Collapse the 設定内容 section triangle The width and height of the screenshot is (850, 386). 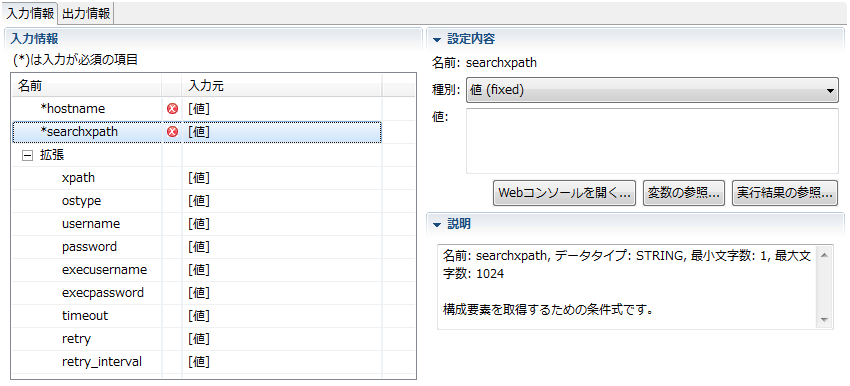coord(437,40)
